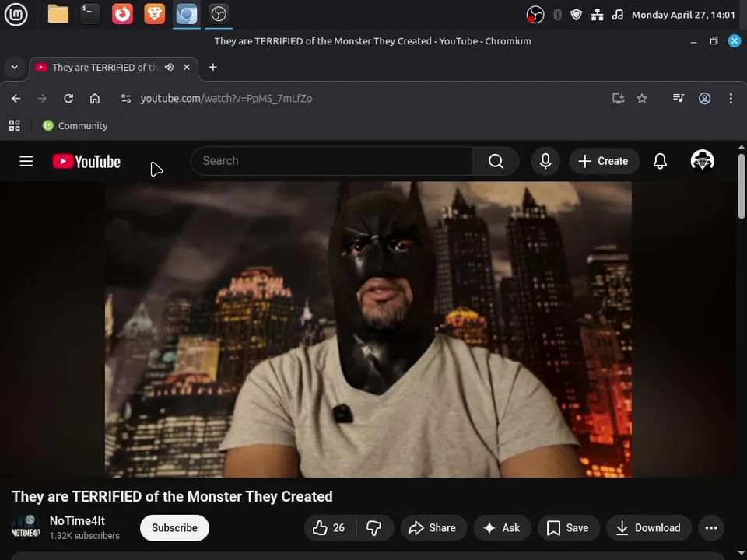Select the They are TERRIFIED tab

(105, 67)
